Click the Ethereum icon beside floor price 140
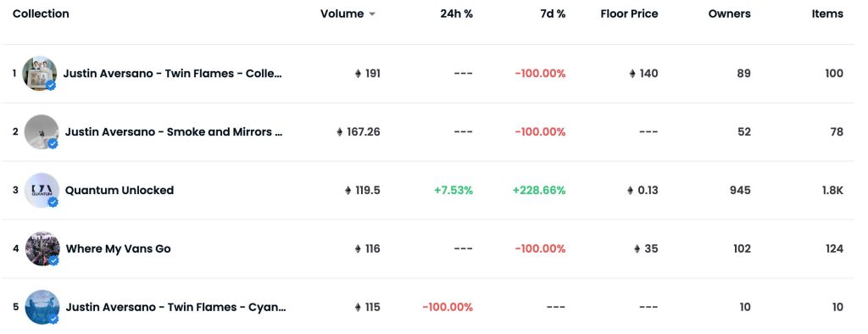Image resolution: width=868 pixels, height=334 pixels. point(632,73)
